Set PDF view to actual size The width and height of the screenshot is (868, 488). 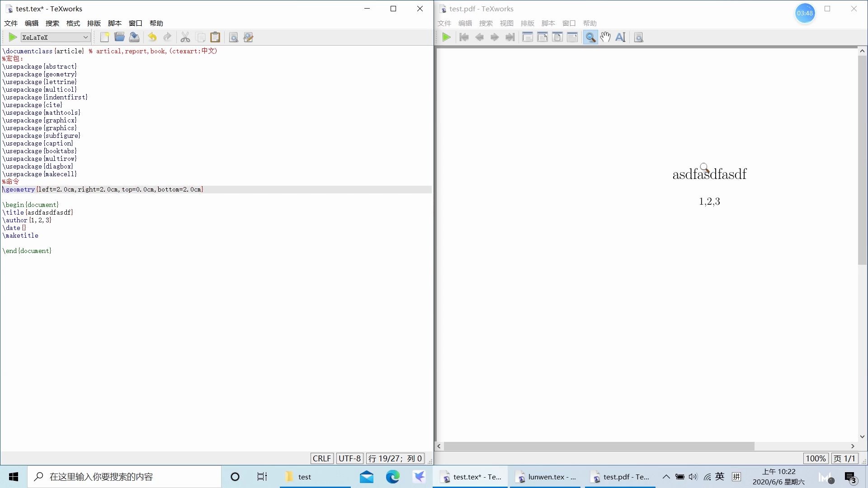pos(528,38)
